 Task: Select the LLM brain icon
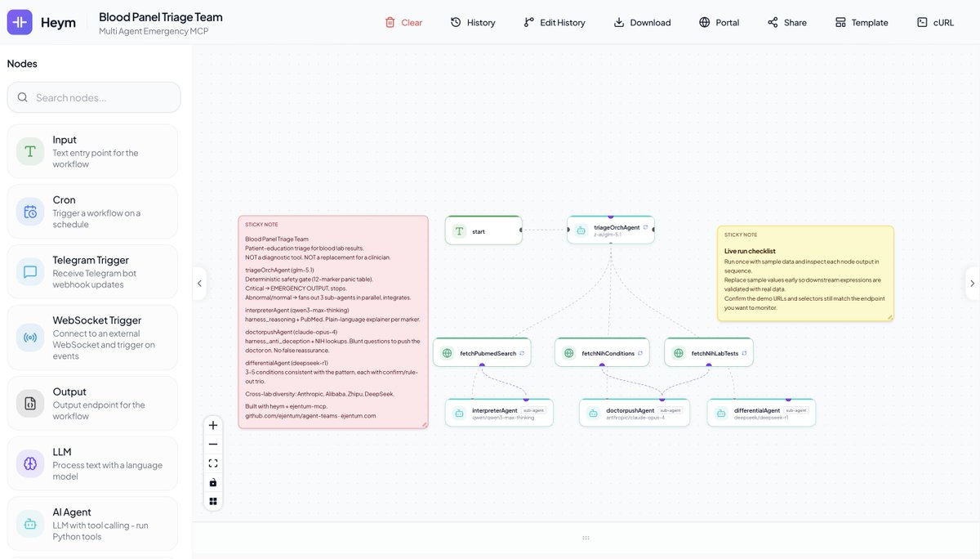30,463
